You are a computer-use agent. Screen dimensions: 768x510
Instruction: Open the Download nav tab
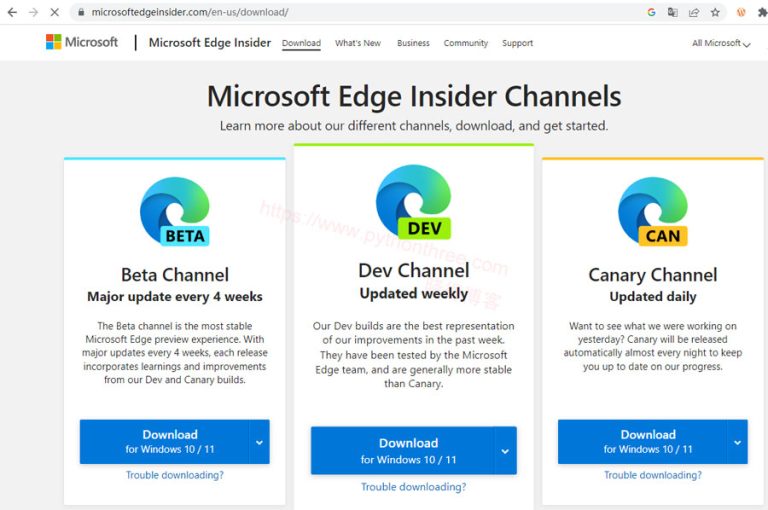[301, 43]
